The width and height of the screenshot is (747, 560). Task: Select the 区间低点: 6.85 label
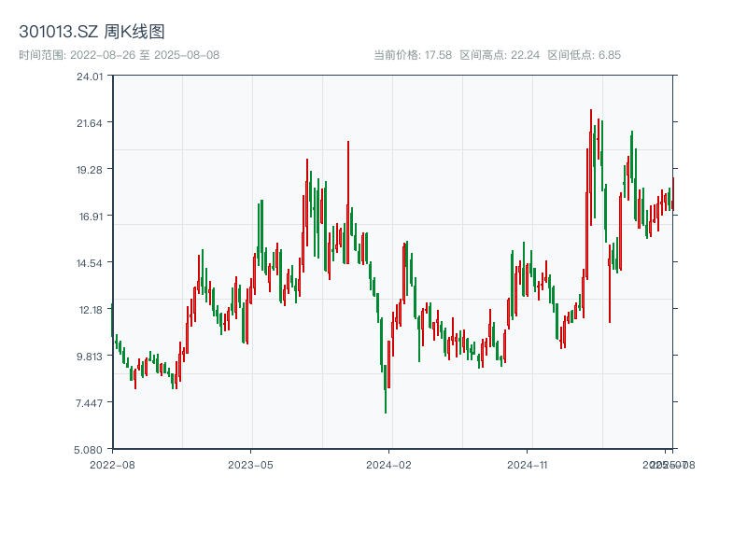pyautogui.click(x=585, y=55)
